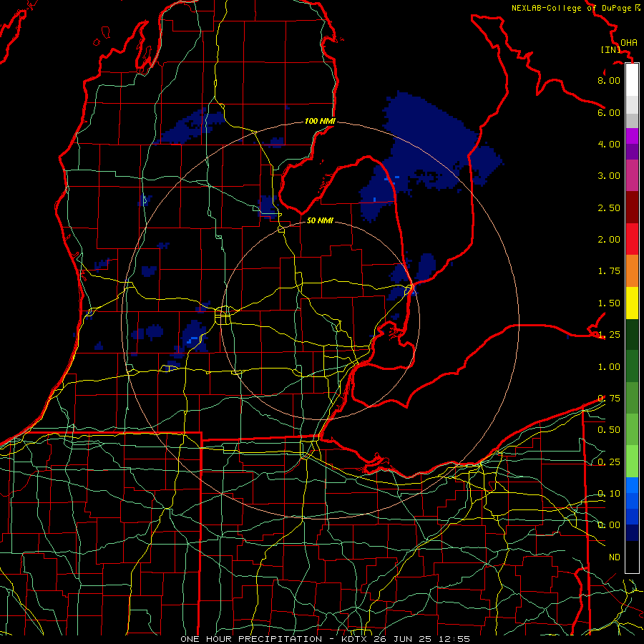The width and height of the screenshot is (644, 644).
Task: Pick the orange 1.75 color swatch
Action: coord(632,271)
